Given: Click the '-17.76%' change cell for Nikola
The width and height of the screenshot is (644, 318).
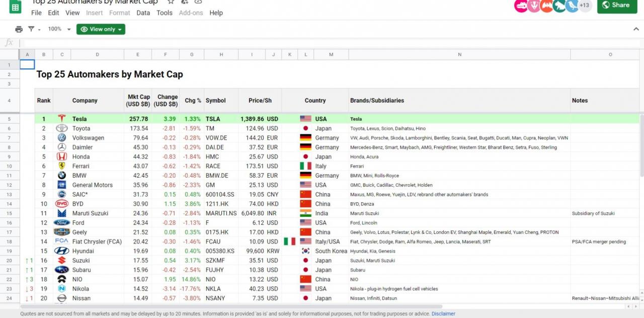Looking at the screenshot, I should (x=191, y=289).
